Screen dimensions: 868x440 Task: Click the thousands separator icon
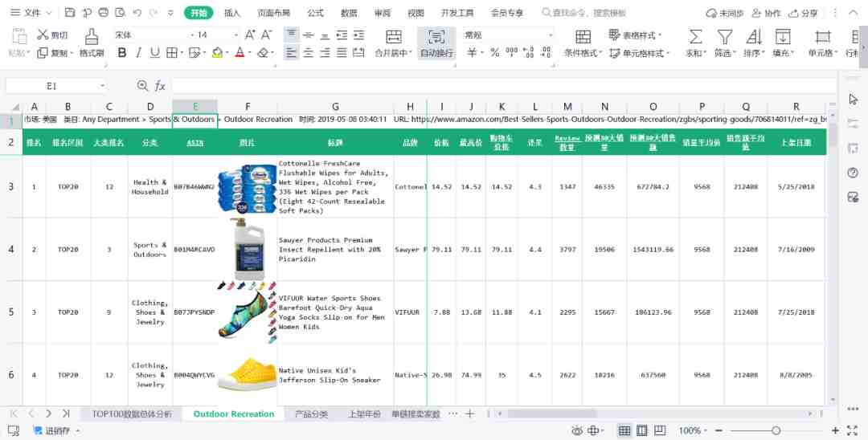[x=511, y=53]
